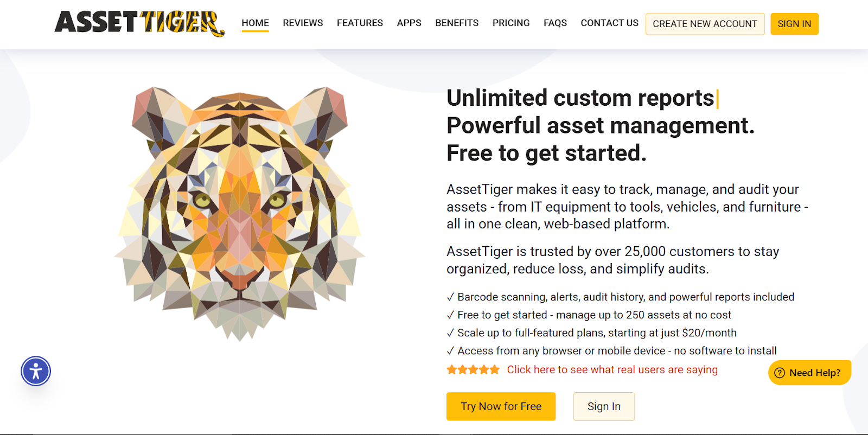The height and width of the screenshot is (435, 868).
Task: Go to Contact Us
Action: coord(609,23)
